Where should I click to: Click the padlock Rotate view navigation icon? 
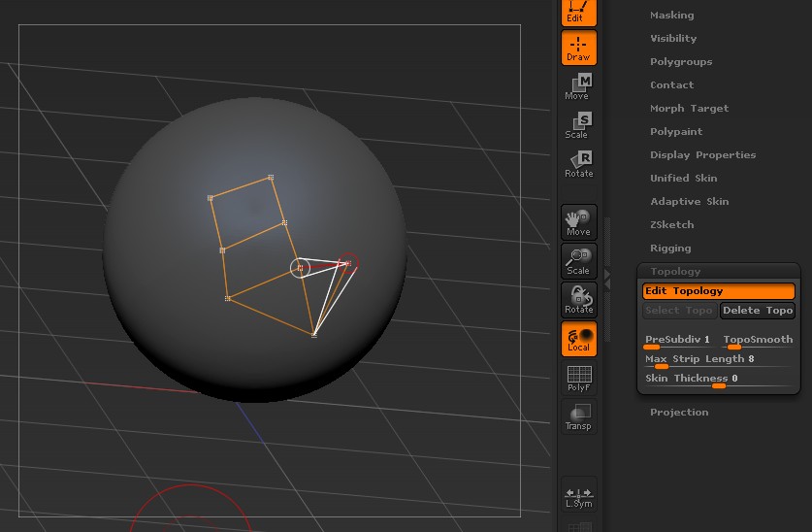pos(578,300)
